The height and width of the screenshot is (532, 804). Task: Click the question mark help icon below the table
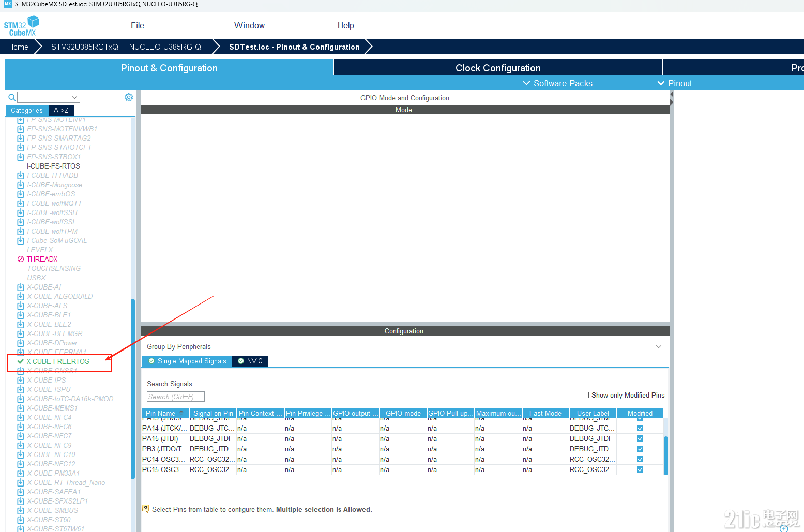(146, 509)
